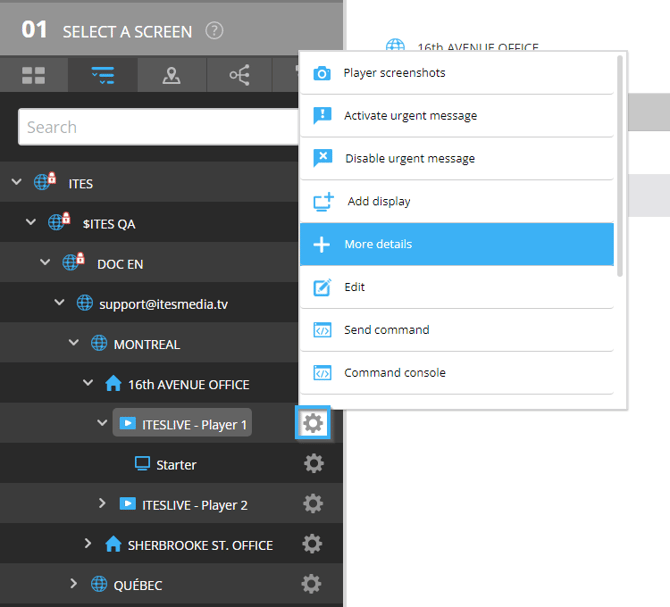Choose Player screenshots from menu
The image size is (670, 607).
[x=457, y=73]
